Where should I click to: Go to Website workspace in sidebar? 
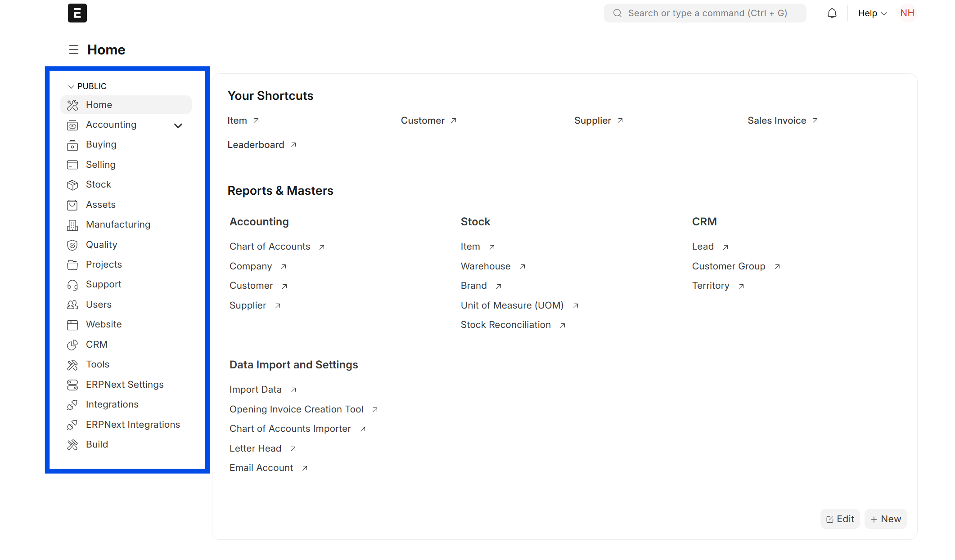104,324
